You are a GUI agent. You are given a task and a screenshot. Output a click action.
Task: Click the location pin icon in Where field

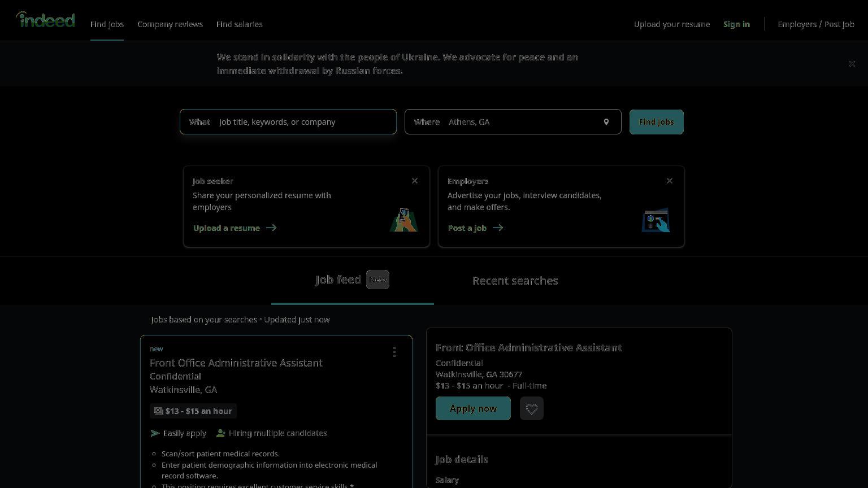[x=606, y=122]
